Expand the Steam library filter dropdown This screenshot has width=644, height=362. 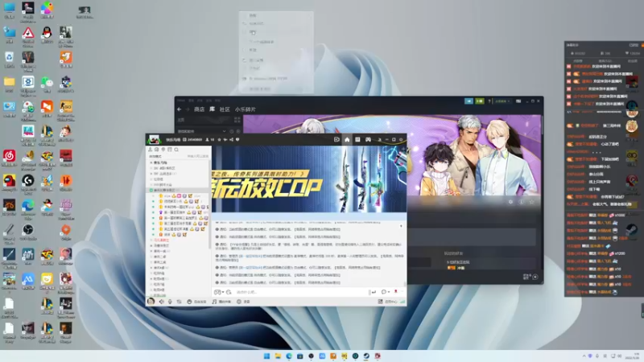click(224, 131)
